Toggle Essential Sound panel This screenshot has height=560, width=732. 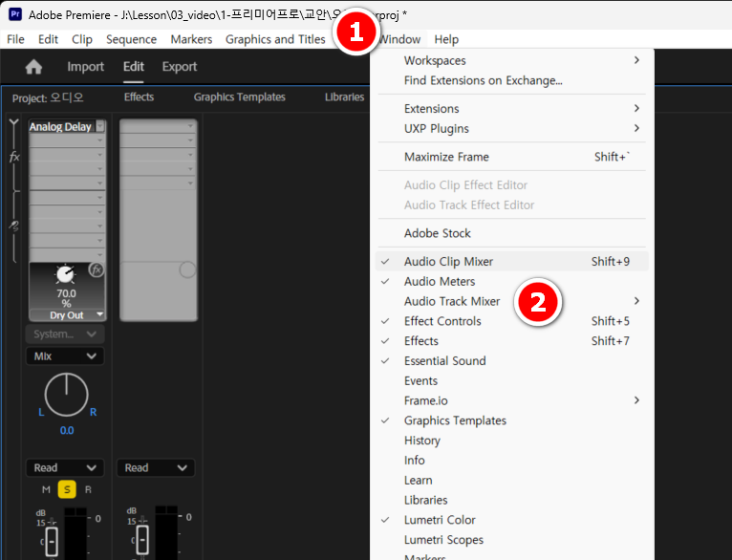tap(511, 360)
